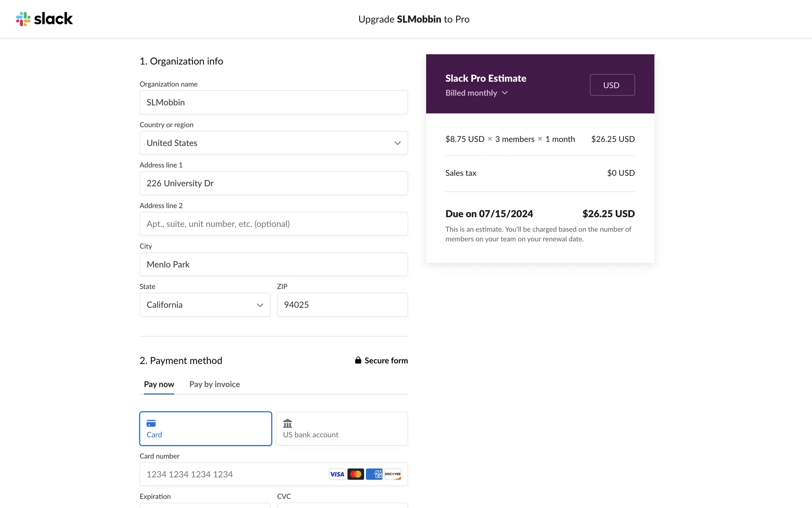Select US bank account option
The height and width of the screenshot is (508, 812).
click(x=342, y=428)
